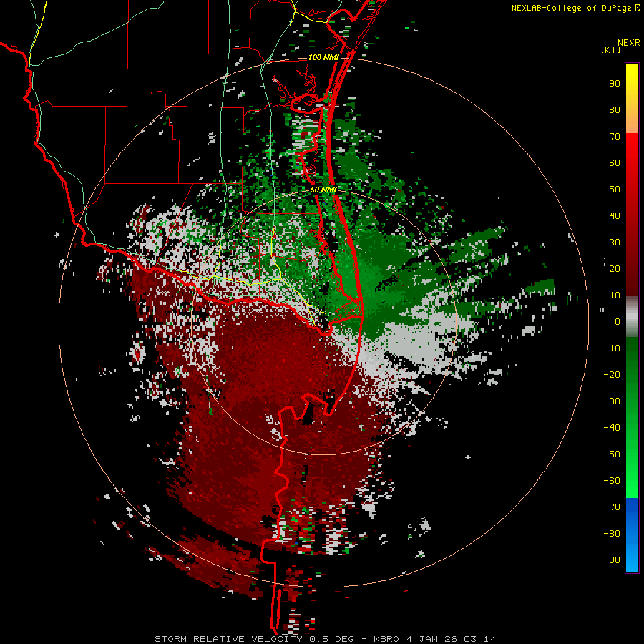The image size is (644, 644).
Task: Click the 0.5 DEG elevation text in caption
Action: click(x=331, y=639)
